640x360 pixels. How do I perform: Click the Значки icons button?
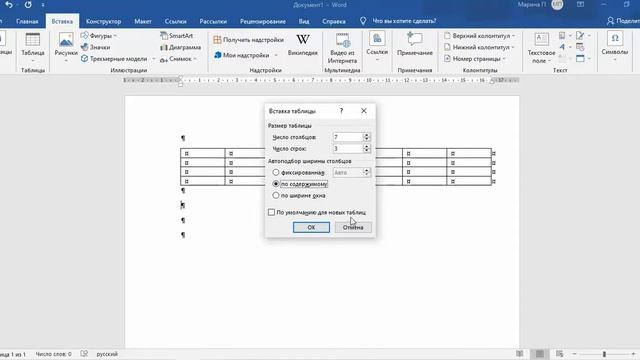coord(96,47)
